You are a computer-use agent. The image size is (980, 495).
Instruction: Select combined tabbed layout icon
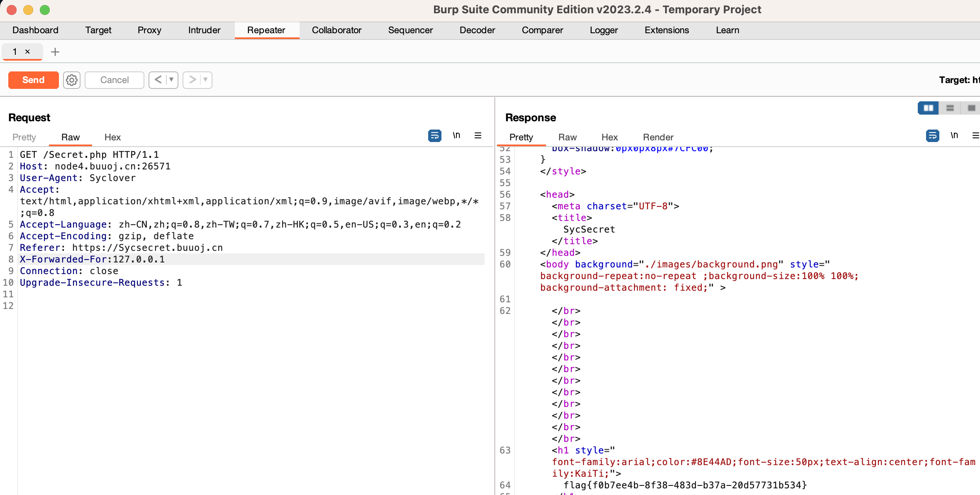tap(971, 108)
